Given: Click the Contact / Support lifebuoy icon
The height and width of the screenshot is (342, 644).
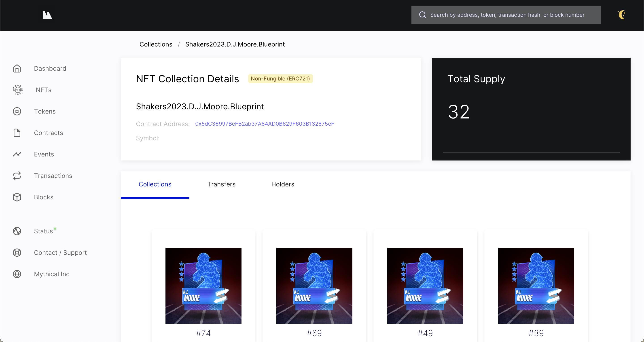Looking at the screenshot, I should coord(17,253).
